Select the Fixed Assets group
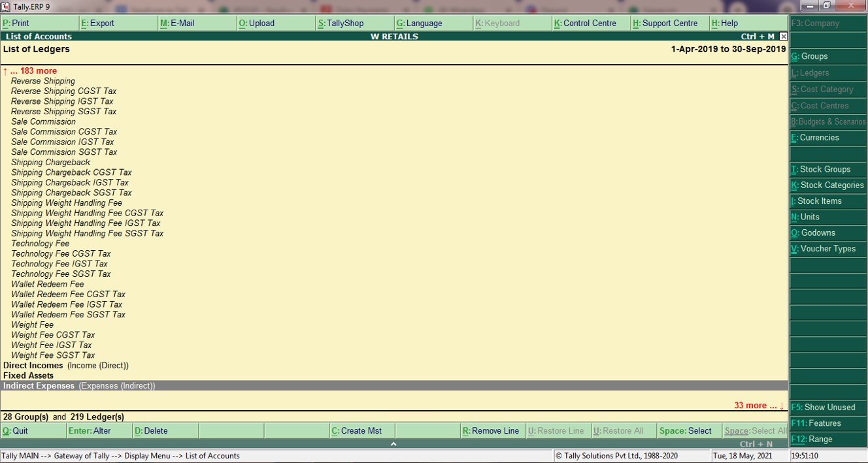Image resolution: width=868 pixels, height=463 pixels. 29,375
